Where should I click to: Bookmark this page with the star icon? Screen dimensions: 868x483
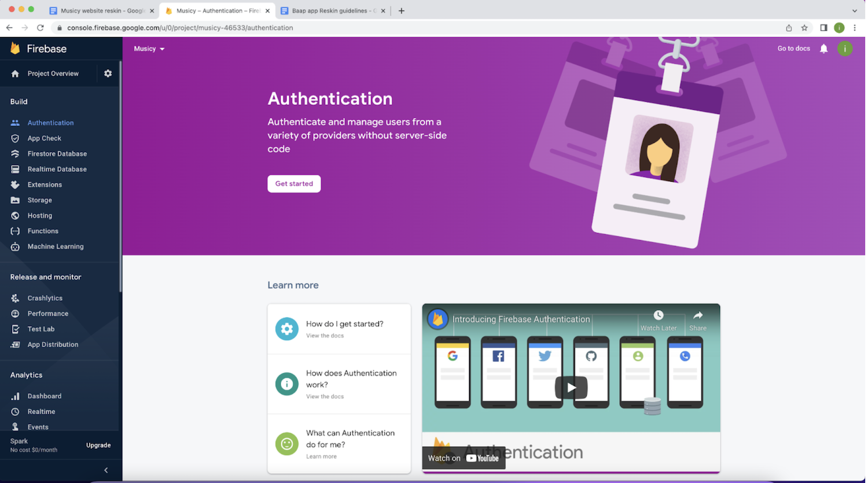(804, 28)
